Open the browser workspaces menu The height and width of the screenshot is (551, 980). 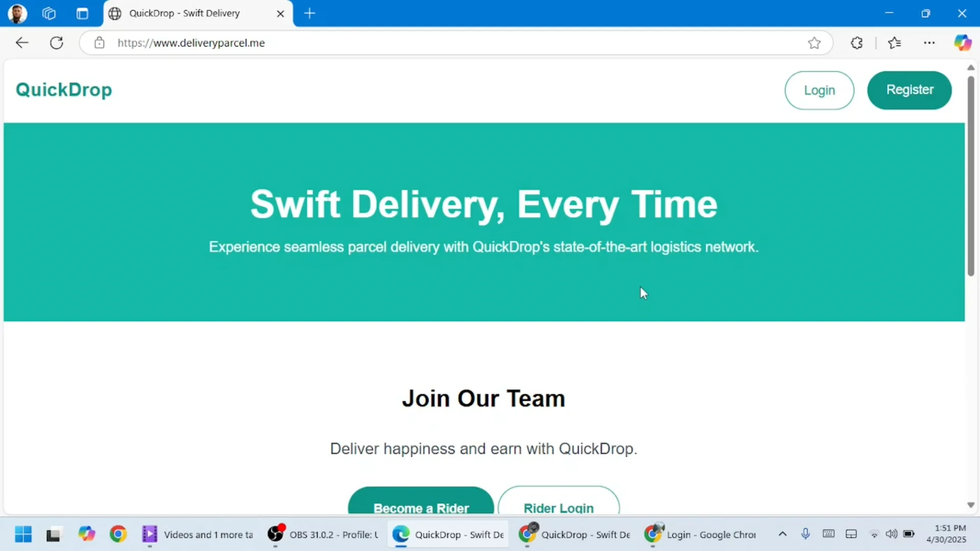coord(48,13)
